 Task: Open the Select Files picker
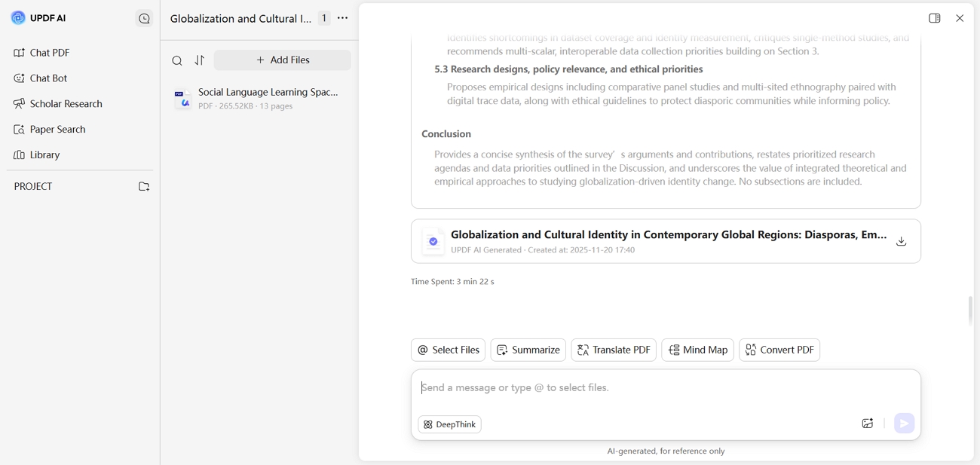(449, 350)
